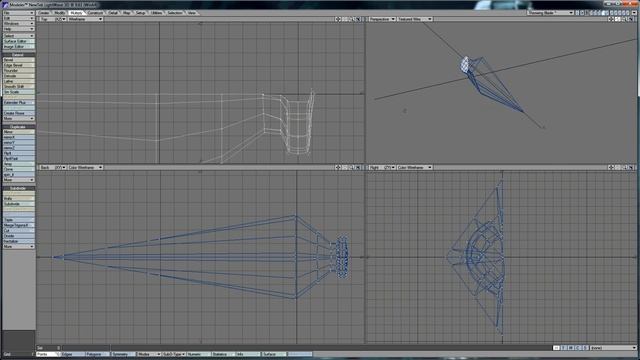The image size is (640, 360).
Task: Switch to the View tab
Action: (191, 13)
